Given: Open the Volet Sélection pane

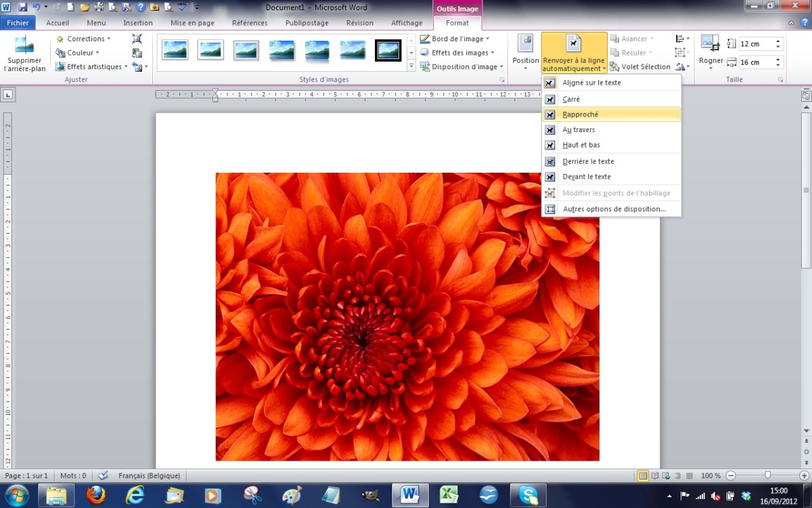Looking at the screenshot, I should click(x=640, y=66).
